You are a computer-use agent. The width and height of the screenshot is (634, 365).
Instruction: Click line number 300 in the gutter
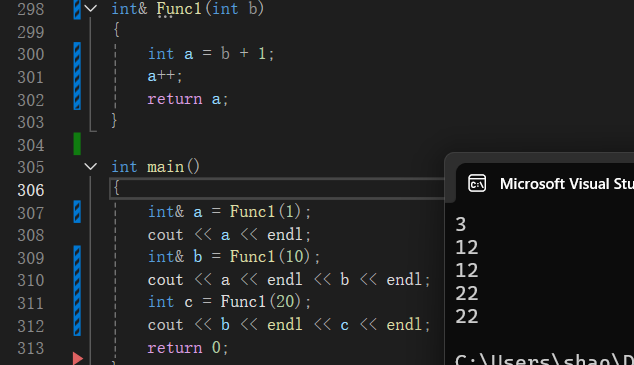click(x=31, y=54)
